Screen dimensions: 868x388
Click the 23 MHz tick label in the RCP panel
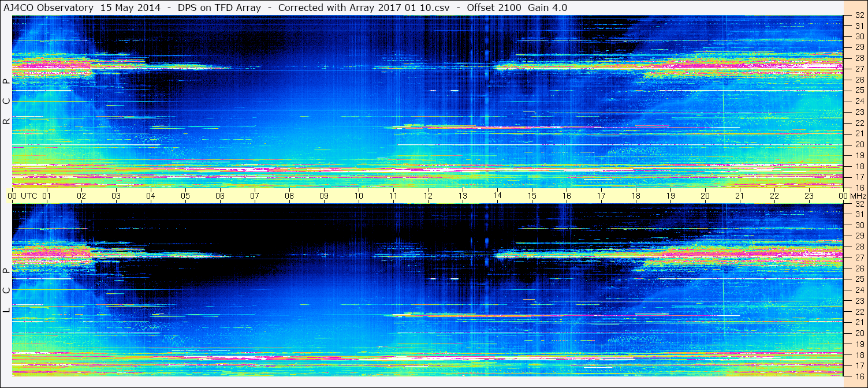point(859,112)
